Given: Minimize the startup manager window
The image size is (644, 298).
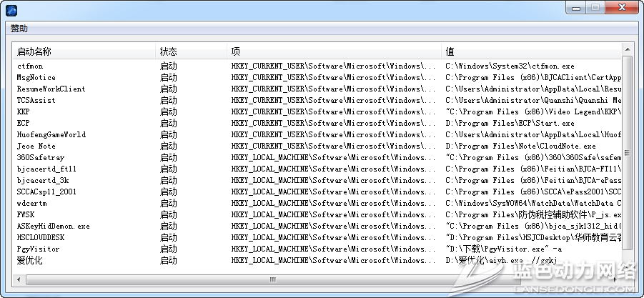Looking at the screenshot, I should [x=575, y=8].
